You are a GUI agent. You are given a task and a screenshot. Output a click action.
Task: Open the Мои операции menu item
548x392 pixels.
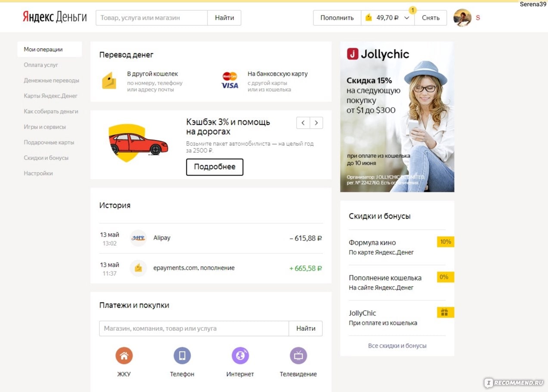pyautogui.click(x=50, y=49)
